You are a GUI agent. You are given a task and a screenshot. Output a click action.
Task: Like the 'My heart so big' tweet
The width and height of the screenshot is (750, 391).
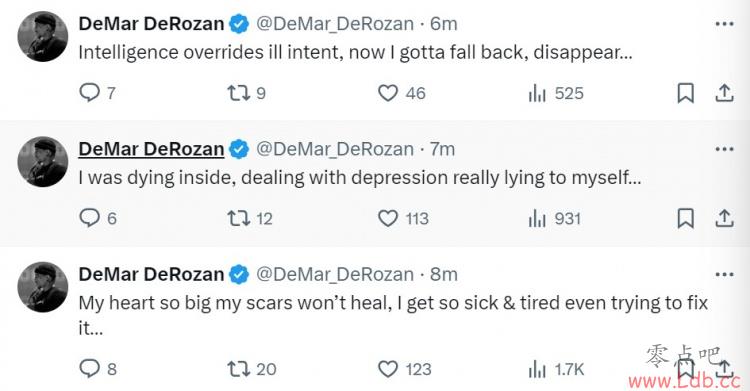coord(404,369)
